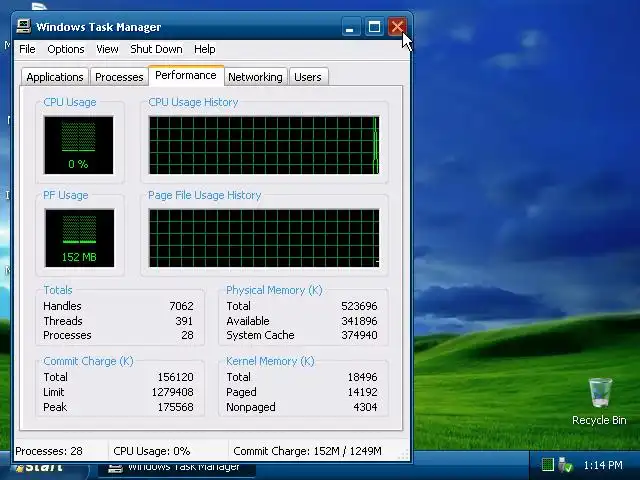Image resolution: width=640 pixels, height=480 pixels.
Task: Click Kernel Memory Total 18496
Action: tap(362, 377)
